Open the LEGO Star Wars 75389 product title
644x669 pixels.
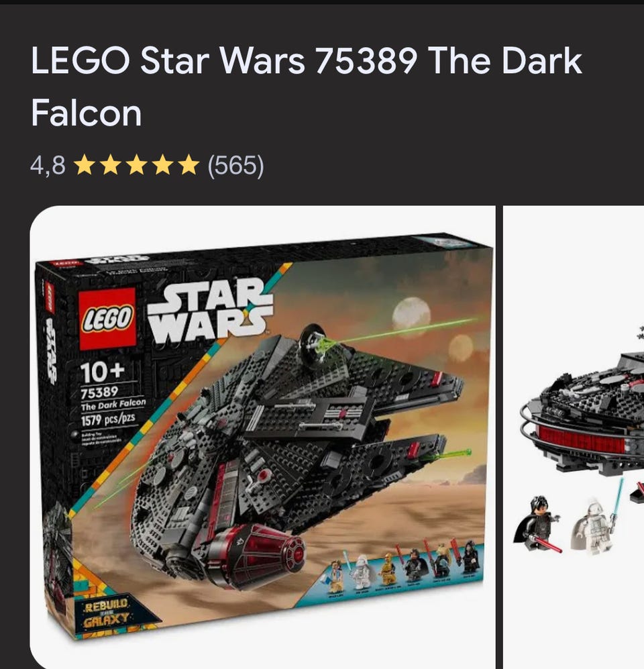[x=306, y=86]
